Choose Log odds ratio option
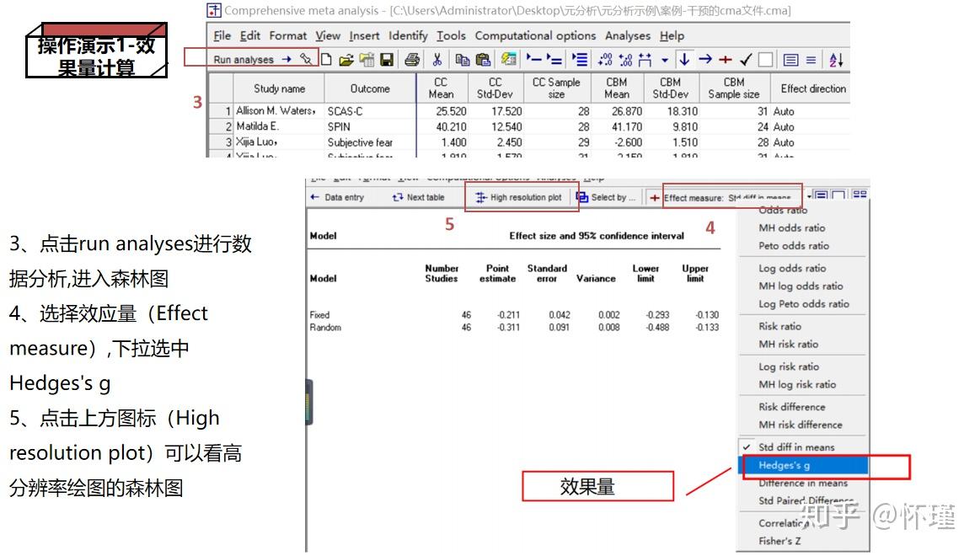This screenshot has width=980, height=556. coord(792,268)
